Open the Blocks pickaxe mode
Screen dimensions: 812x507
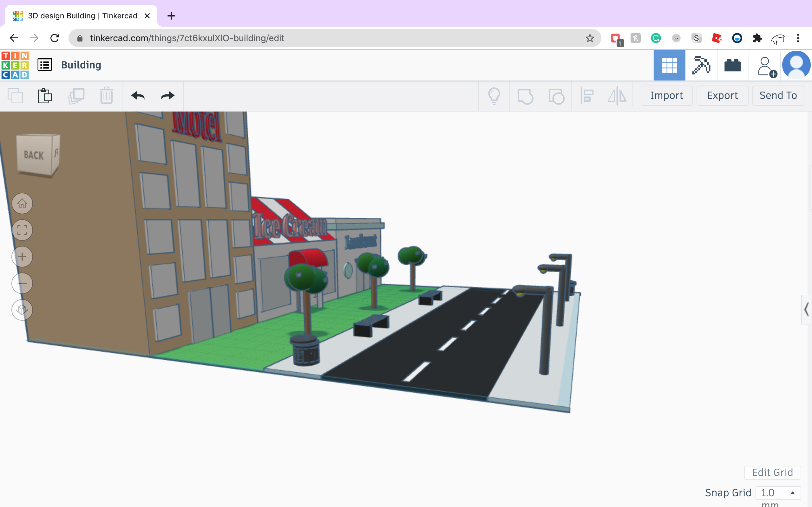(x=701, y=65)
